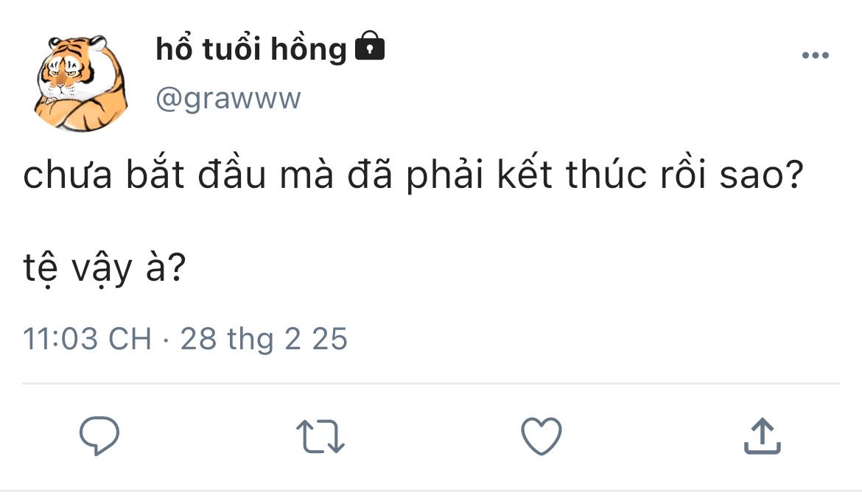This screenshot has height=504, width=862.
Task: Toggle the retweet arrows icon
Action: (320, 436)
